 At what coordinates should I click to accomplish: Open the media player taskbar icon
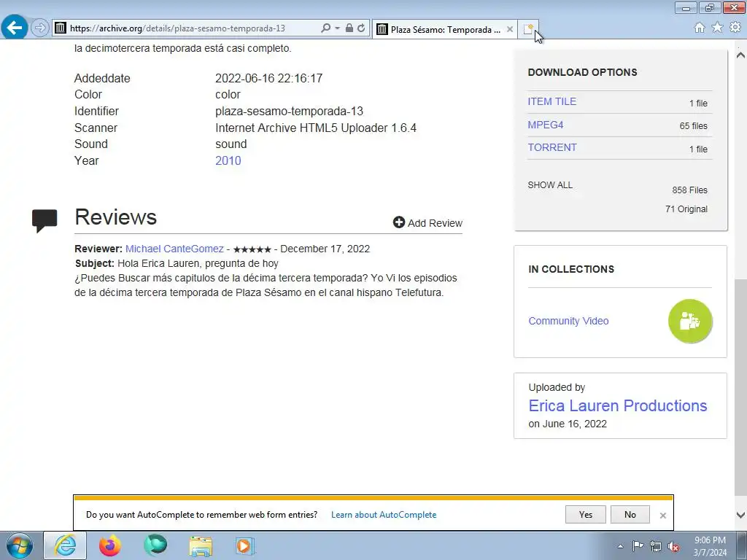[x=245, y=545]
